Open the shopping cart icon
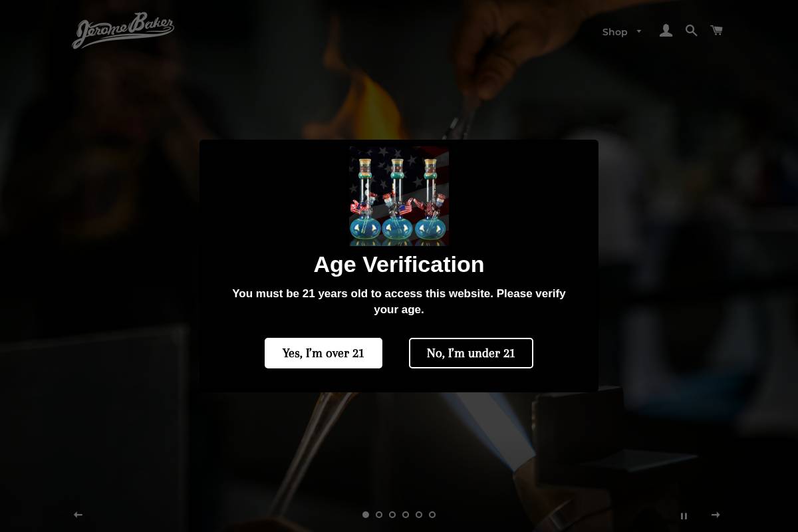 716,31
